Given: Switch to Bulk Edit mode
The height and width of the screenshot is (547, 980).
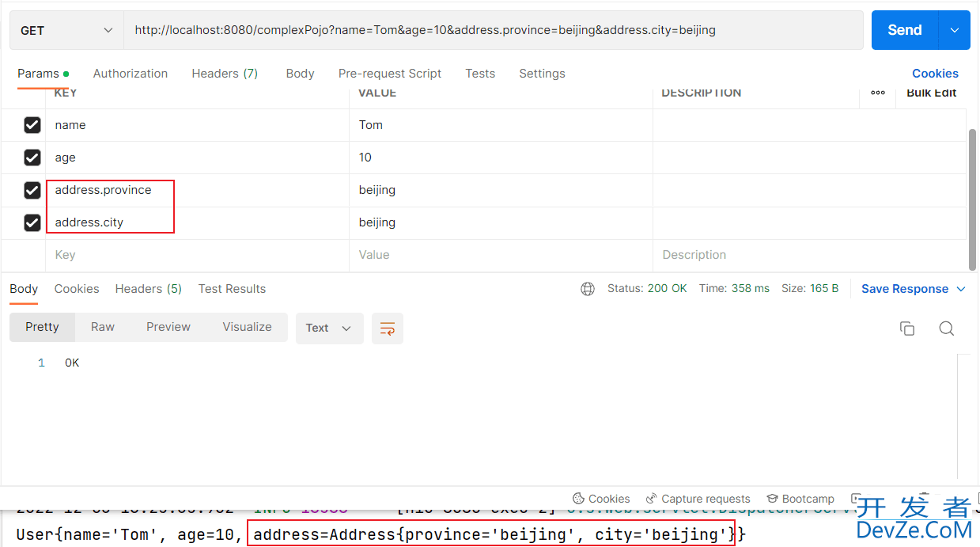Looking at the screenshot, I should [x=932, y=93].
